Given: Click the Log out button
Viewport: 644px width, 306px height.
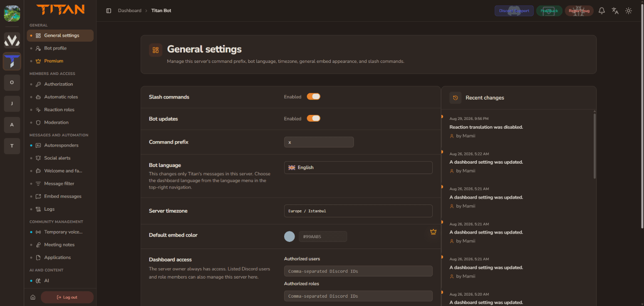Looking at the screenshot, I should (x=67, y=297).
